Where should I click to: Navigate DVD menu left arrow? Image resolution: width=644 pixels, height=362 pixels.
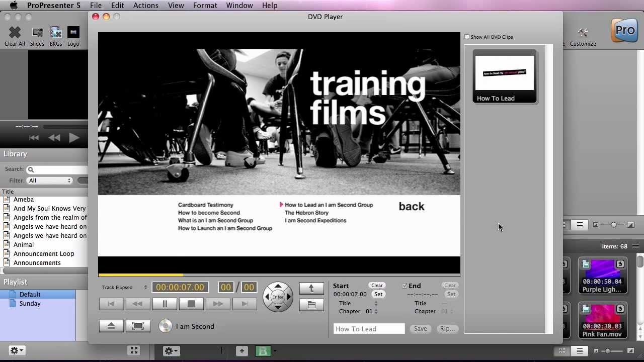pos(267,297)
